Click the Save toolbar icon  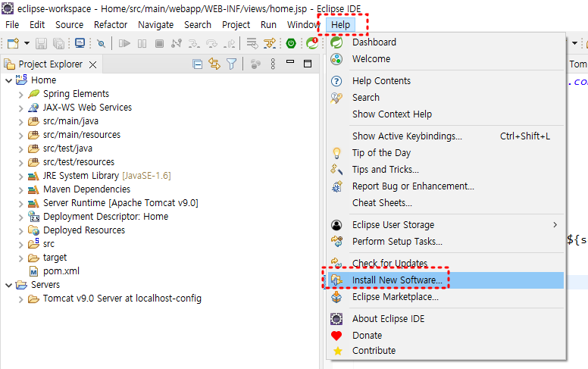click(x=41, y=43)
